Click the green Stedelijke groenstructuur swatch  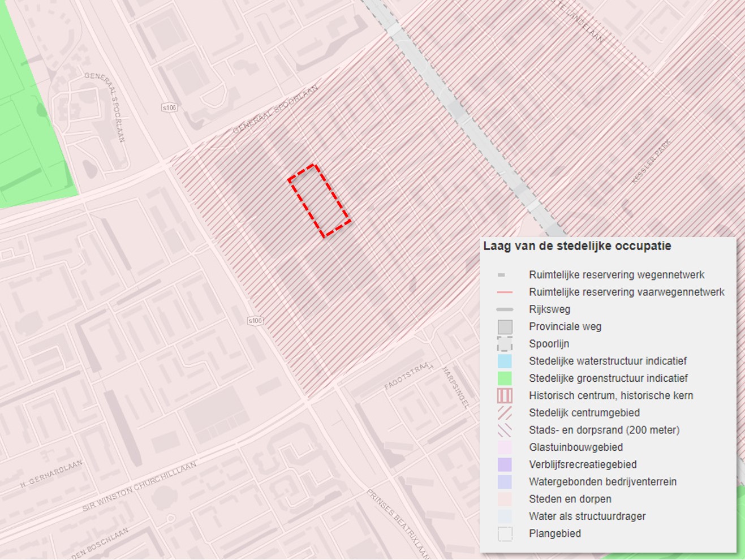click(x=505, y=378)
